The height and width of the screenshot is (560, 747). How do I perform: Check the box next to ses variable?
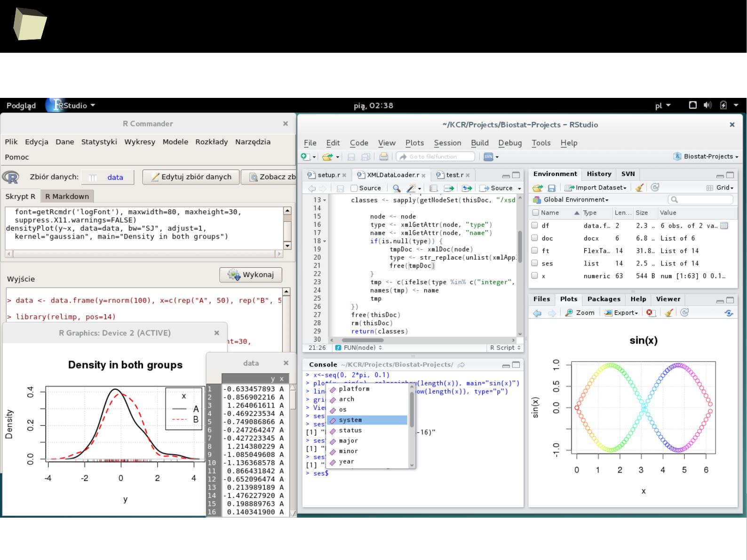coord(534,263)
